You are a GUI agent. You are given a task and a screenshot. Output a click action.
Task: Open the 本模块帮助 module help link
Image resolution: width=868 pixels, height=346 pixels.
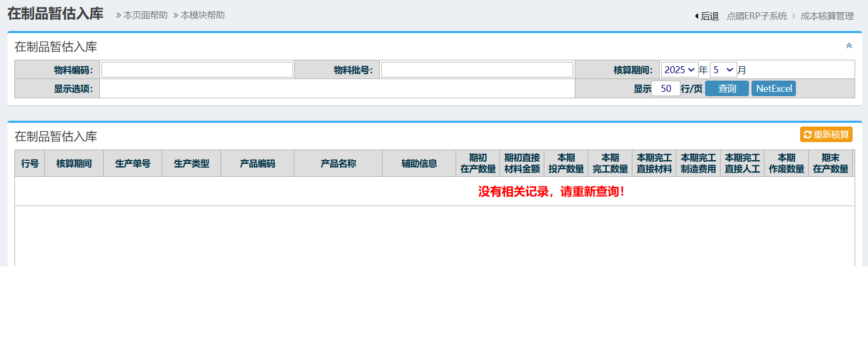pos(199,15)
